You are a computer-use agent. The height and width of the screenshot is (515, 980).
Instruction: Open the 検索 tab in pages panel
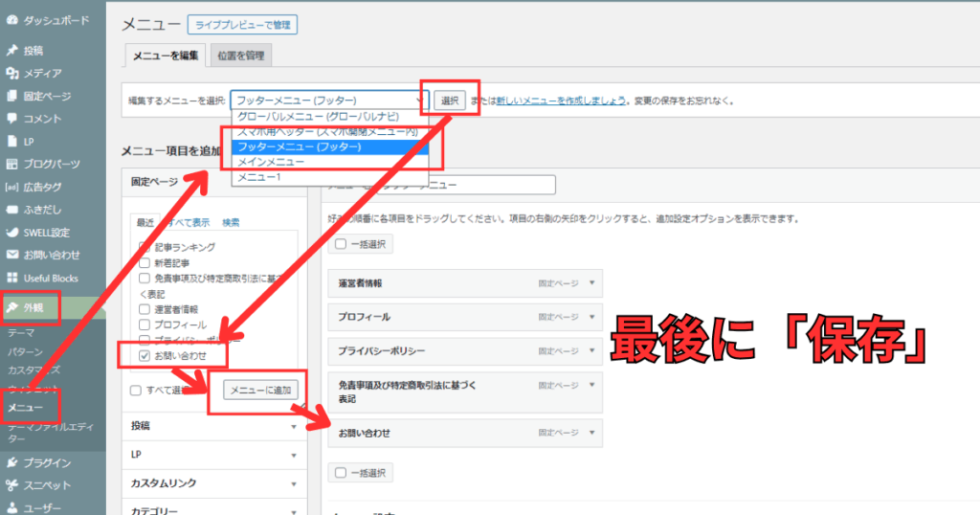coord(231,222)
